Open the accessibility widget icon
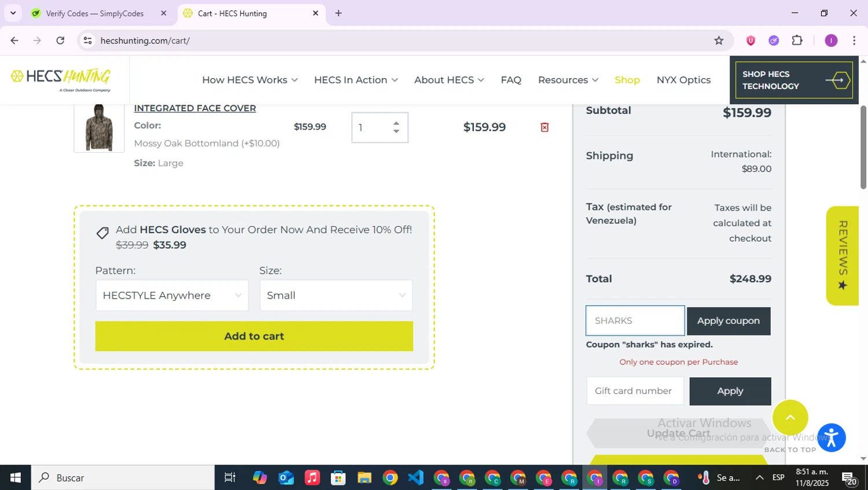This screenshot has width=868, height=490. (832, 438)
